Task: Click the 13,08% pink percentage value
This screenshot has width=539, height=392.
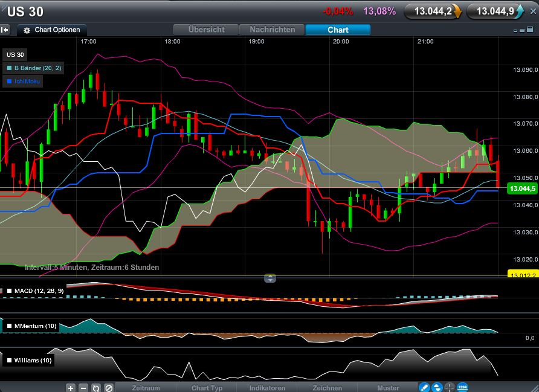Action: point(379,11)
